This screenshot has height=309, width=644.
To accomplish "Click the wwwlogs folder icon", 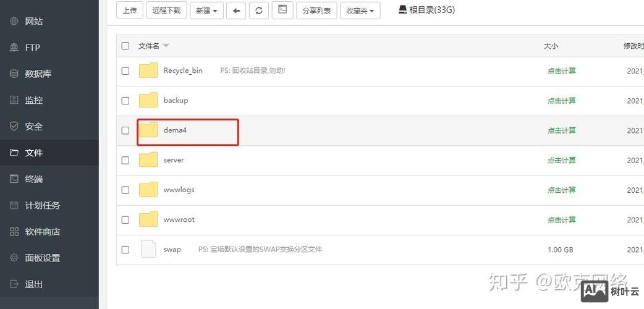I will [148, 190].
